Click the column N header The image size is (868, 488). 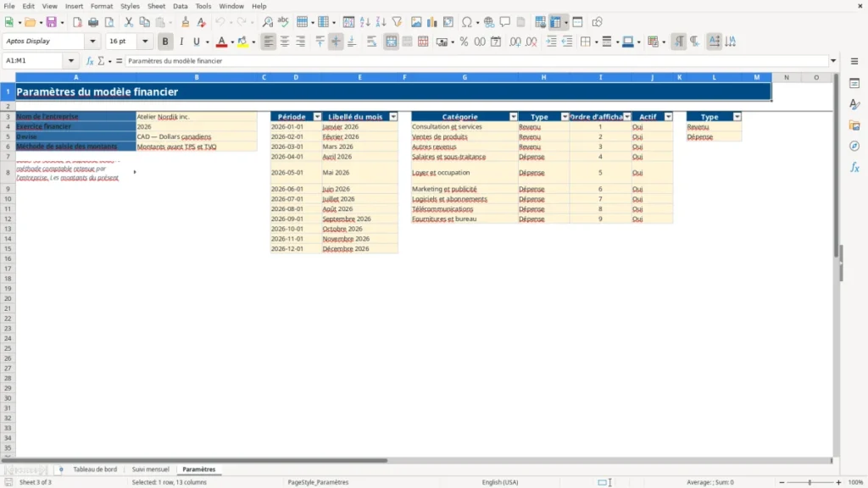(x=787, y=77)
